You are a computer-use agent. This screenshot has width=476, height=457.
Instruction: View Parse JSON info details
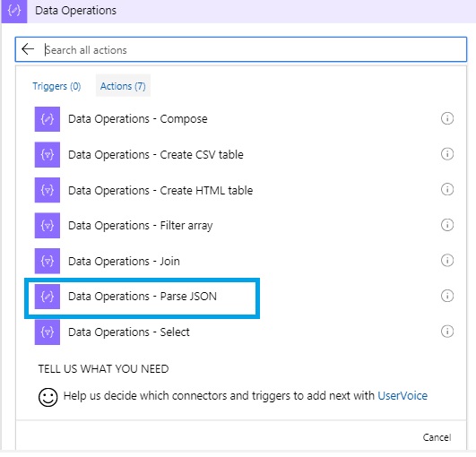(447, 296)
